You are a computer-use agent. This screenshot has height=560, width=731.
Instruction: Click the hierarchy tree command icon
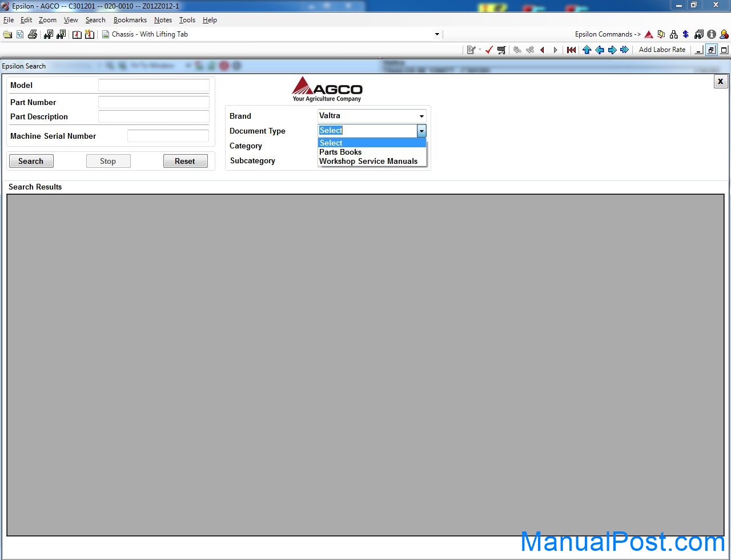click(x=674, y=34)
